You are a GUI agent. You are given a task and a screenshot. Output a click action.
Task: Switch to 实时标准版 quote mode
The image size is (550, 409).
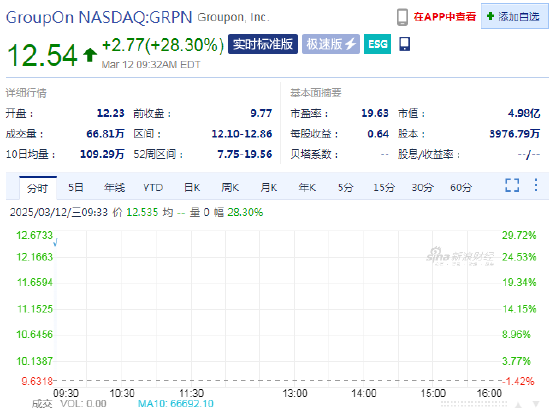263,44
